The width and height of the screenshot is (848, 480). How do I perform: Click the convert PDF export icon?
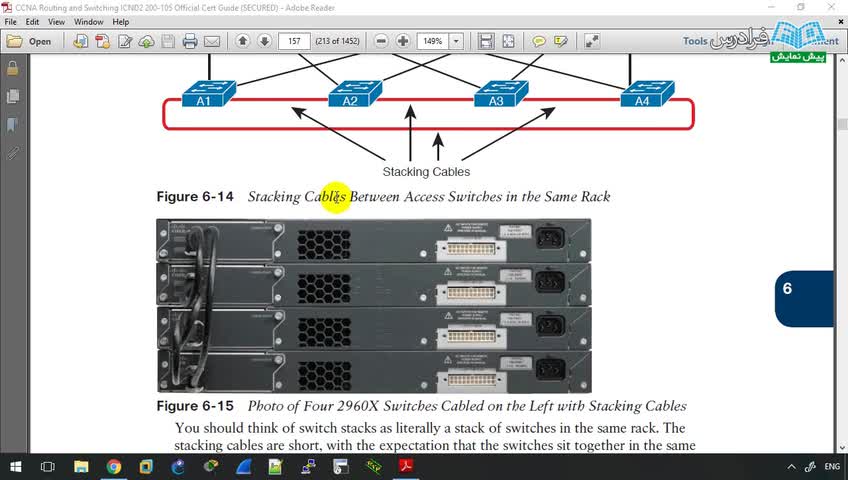tap(102, 41)
